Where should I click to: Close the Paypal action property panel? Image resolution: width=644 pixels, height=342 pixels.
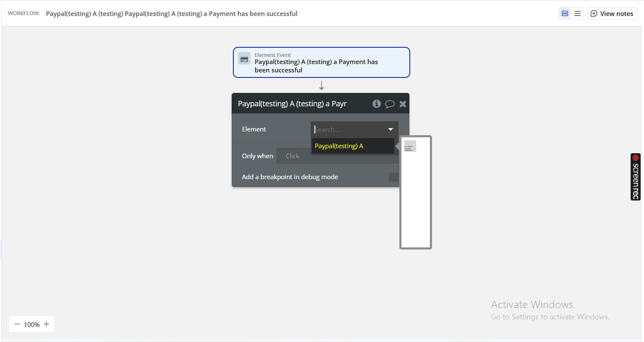(x=403, y=104)
